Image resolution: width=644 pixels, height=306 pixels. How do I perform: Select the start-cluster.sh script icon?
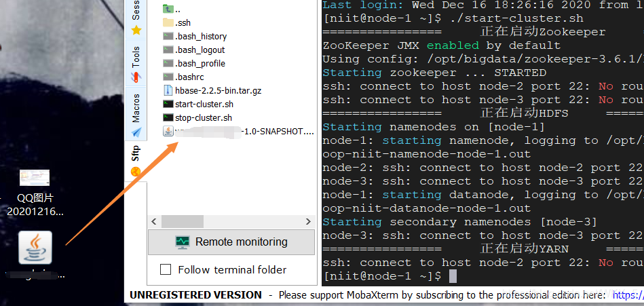(168, 104)
